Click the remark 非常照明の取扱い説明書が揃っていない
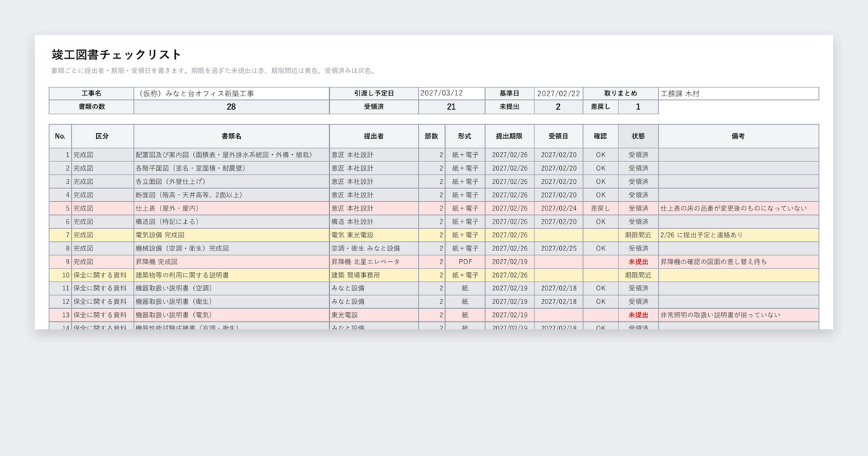The image size is (868, 456). tap(739, 316)
